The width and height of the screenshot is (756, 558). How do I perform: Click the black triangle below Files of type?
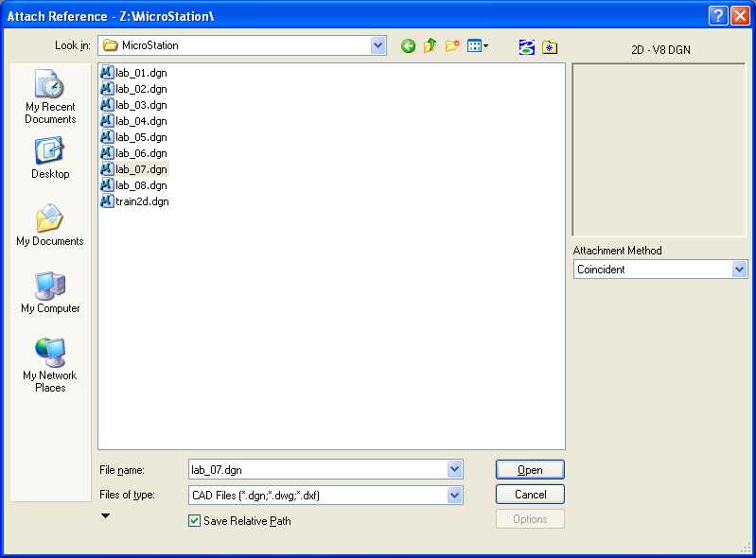105,516
